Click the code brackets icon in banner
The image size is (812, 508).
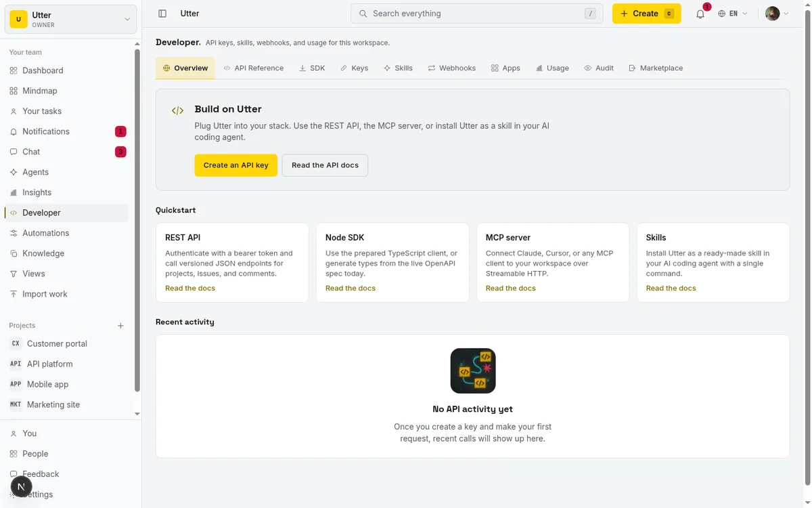coord(177,110)
